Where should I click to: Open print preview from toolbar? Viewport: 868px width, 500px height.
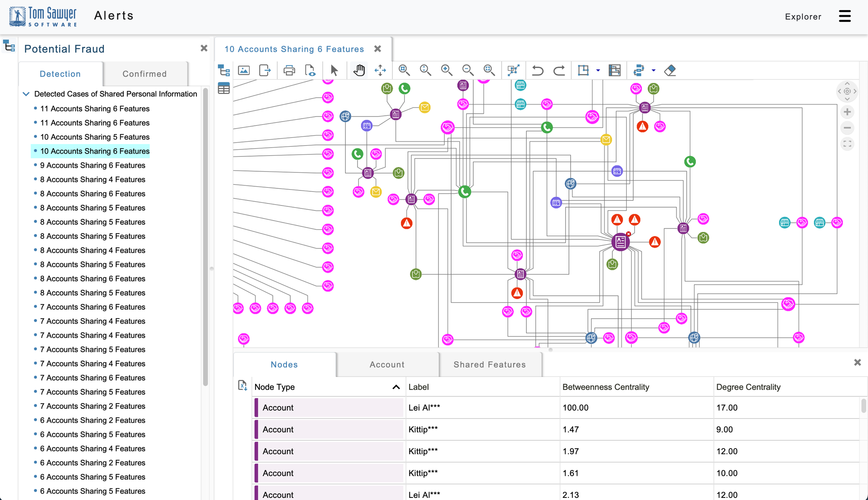[x=310, y=70]
